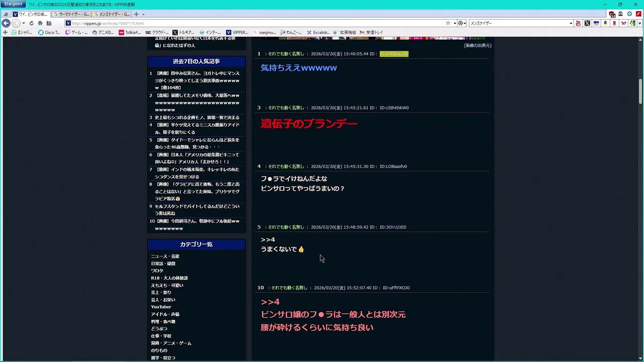
Task: Open the 漫画・アニメ・ゲーム category
Action: (x=171, y=343)
